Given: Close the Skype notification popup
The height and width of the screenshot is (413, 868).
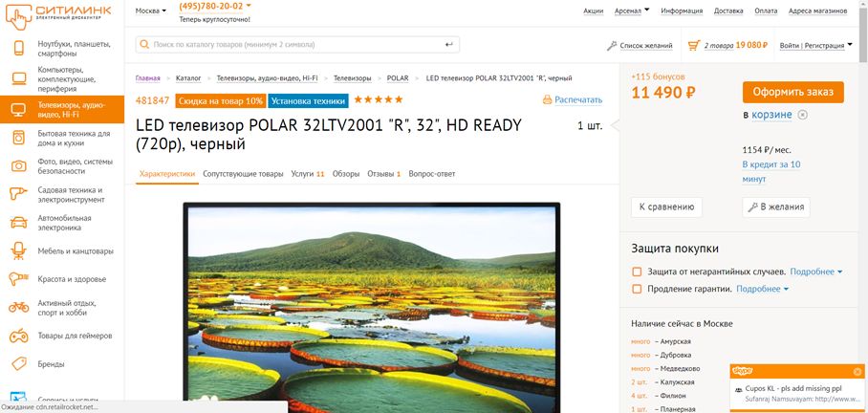Looking at the screenshot, I should pyautogui.click(x=857, y=372).
